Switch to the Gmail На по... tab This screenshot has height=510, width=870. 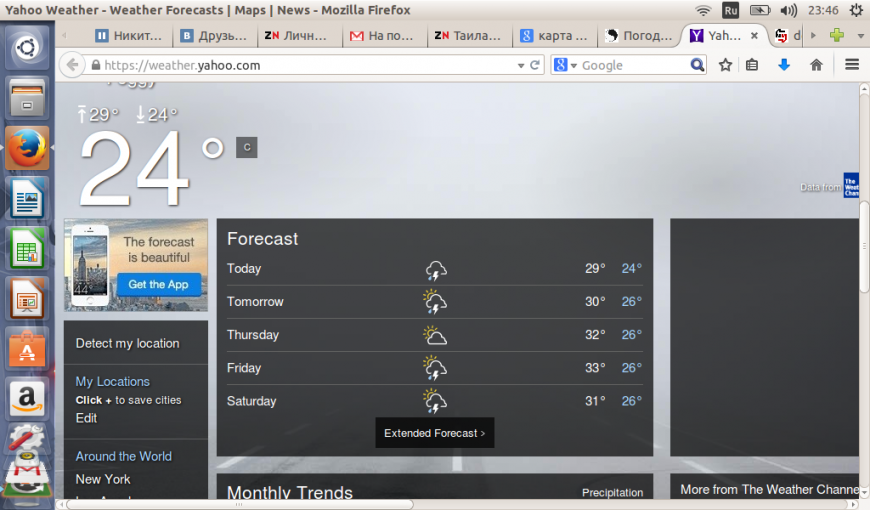pyautogui.click(x=384, y=36)
